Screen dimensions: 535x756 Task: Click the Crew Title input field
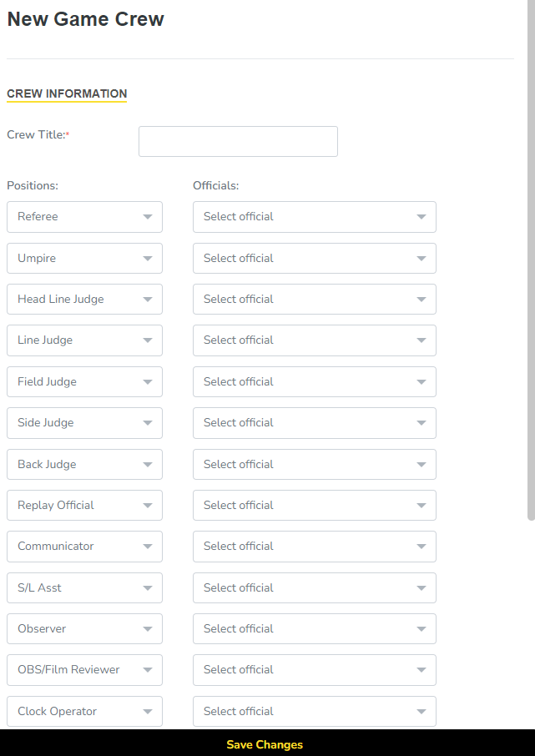point(238,142)
